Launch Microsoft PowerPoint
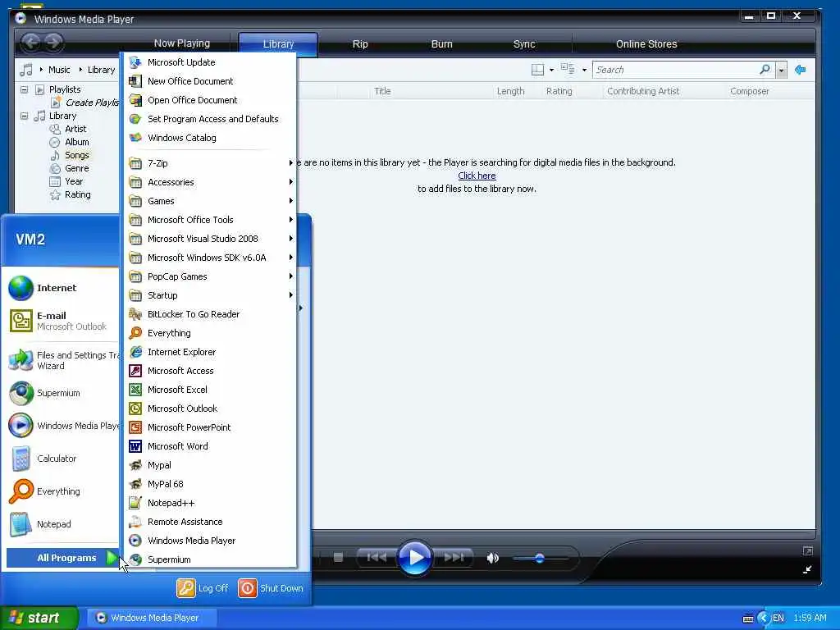The height and width of the screenshot is (630, 840). pos(210,427)
